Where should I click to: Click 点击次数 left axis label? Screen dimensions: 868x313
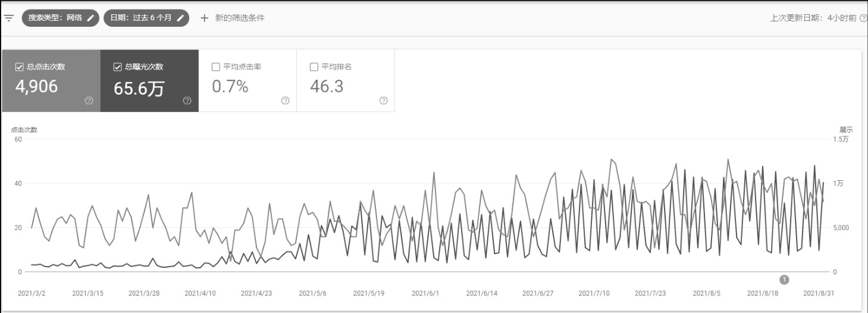tap(24, 130)
